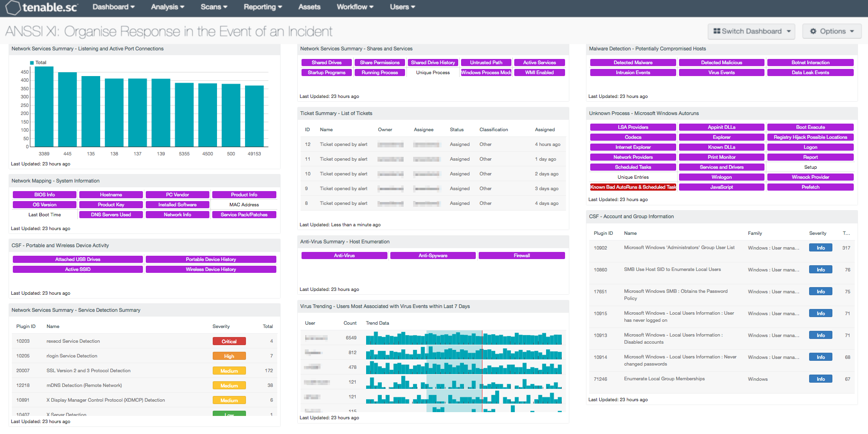The image size is (868, 434).
Task: Sort tickets by Assignee column header
Action: click(424, 130)
